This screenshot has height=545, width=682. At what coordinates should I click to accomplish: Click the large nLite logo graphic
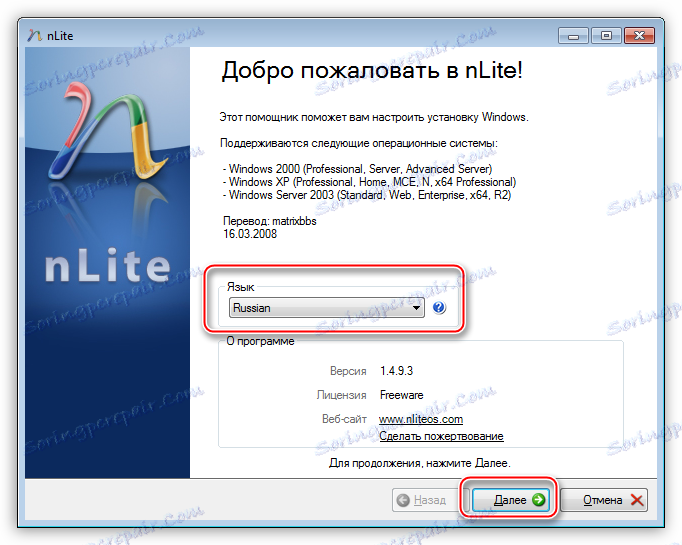(107, 130)
